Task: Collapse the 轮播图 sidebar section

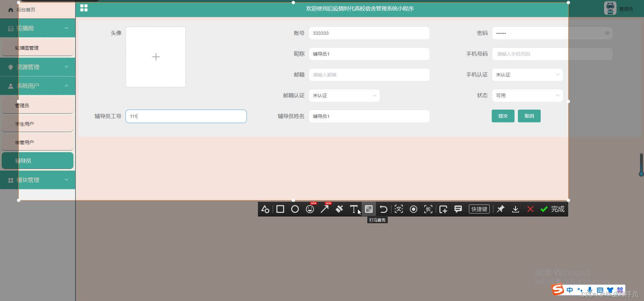Action: (38, 28)
